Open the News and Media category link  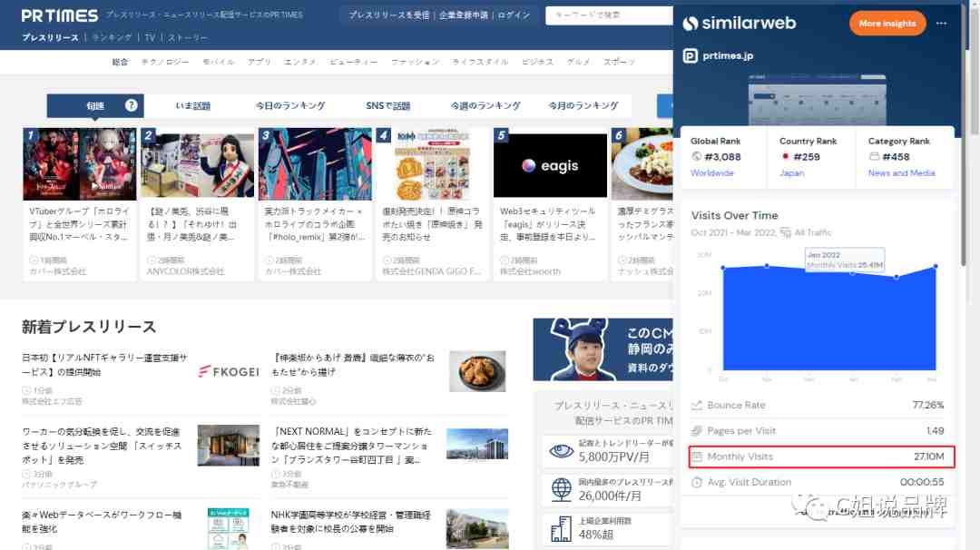tap(901, 173)
